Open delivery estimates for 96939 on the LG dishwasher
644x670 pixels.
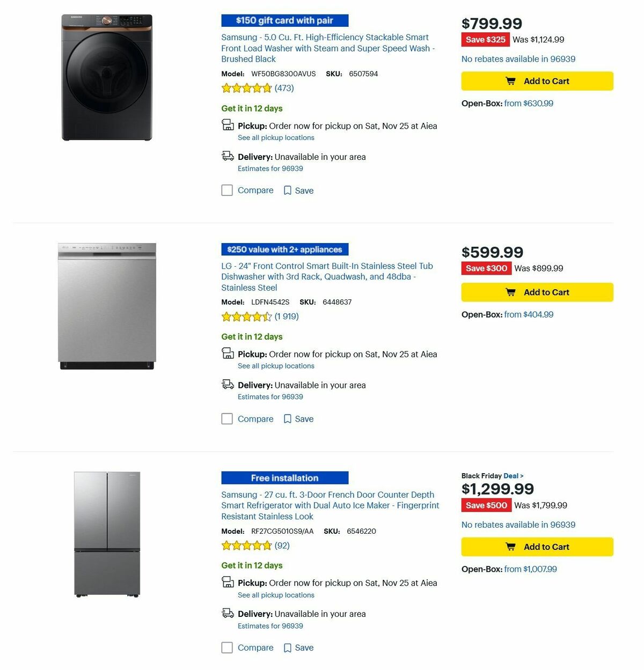pos(270,396)
